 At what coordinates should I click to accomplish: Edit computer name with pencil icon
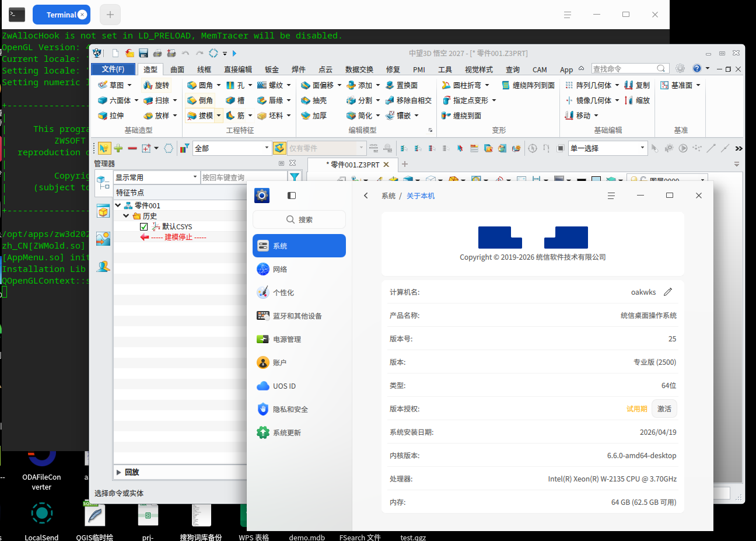pyautogui.click(x=668, y=292)
